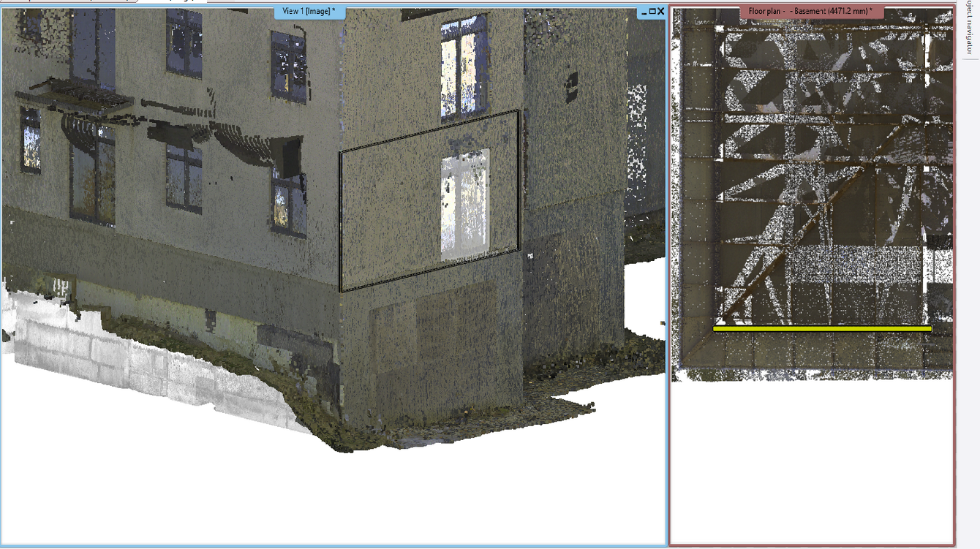Screen dimensions: 980x549
Task: Maximize the View 1 viewport
Action: [652, 12]
